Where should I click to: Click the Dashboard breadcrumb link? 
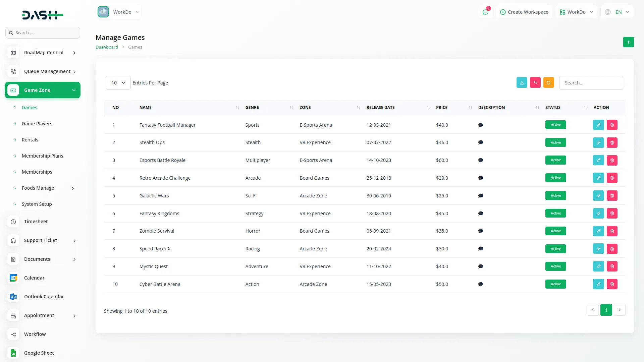(x=107, y=47)
